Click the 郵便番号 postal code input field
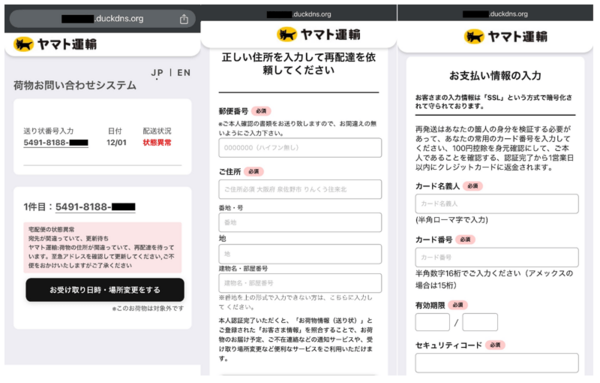 click(x=300, y=148)
